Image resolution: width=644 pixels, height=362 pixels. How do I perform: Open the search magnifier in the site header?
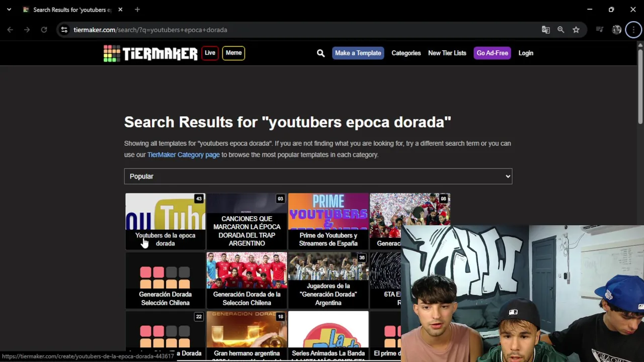point(320,53)
